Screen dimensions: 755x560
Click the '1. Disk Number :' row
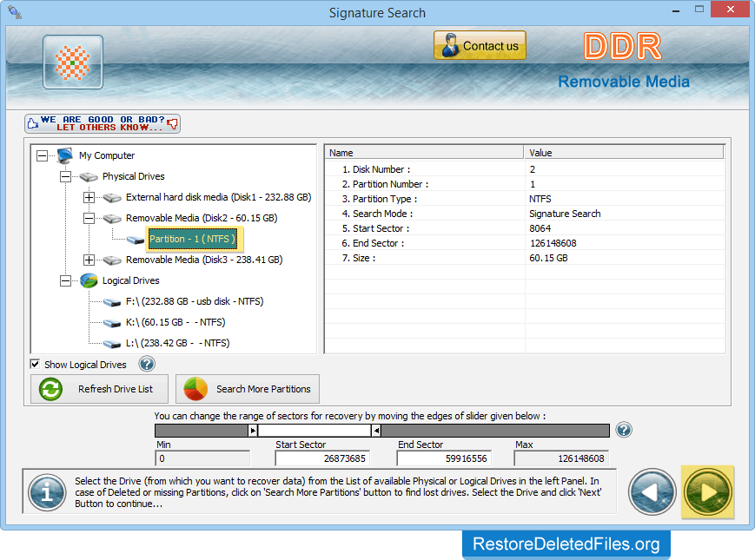pyautogui.click(x=525, y=169)
